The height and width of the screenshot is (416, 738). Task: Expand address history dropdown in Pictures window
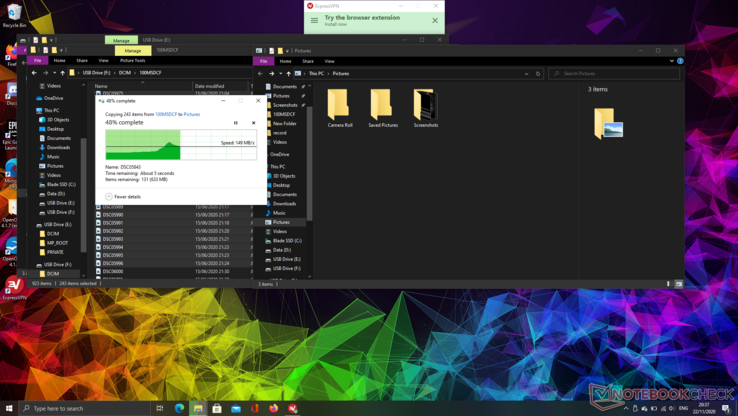527,73
